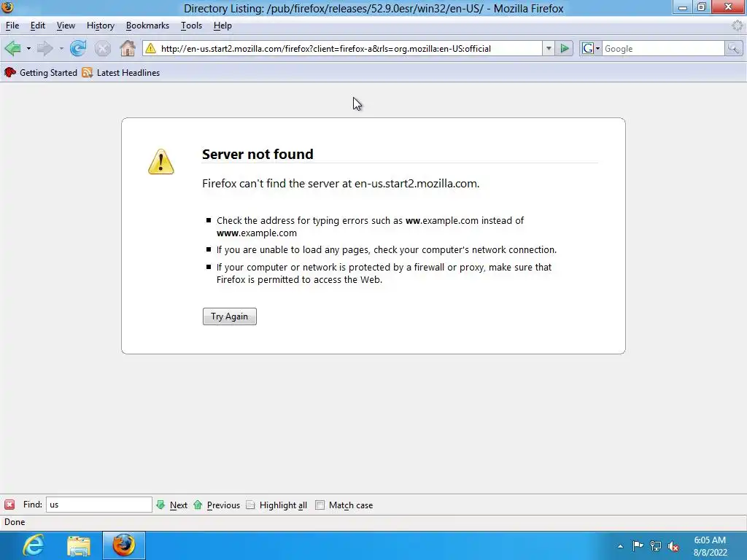Click the Firefox icon in title bar

click(7, 7)
